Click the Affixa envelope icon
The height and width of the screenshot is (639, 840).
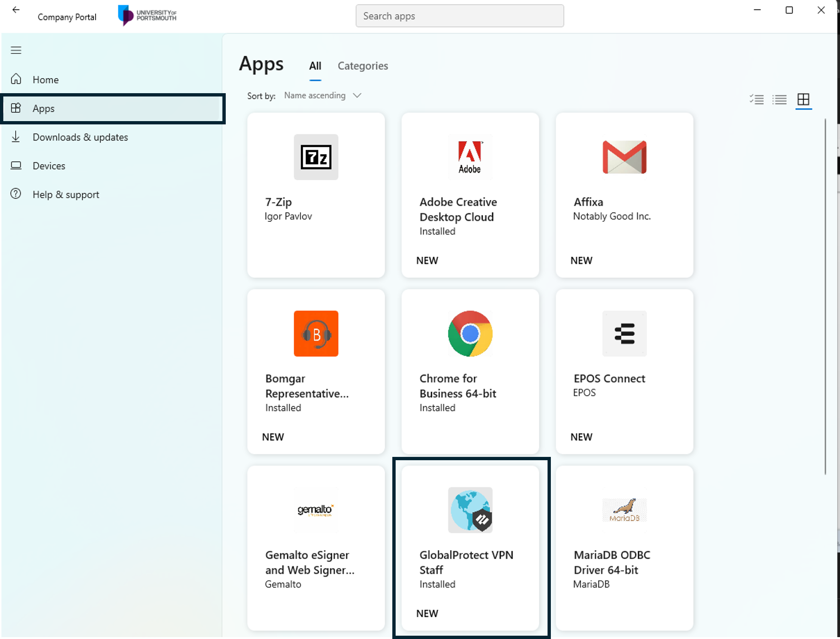coord(625,157)
